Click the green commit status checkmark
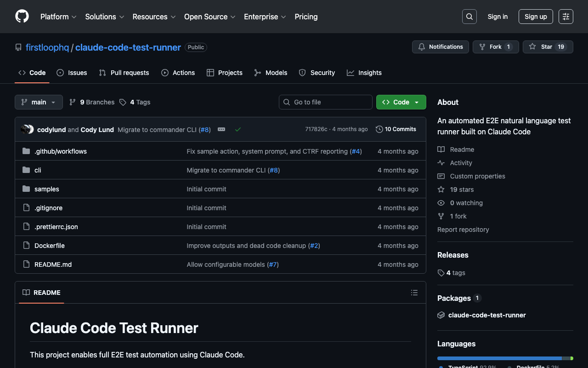This screenshot has width=588, height=368. coord(238,130)
